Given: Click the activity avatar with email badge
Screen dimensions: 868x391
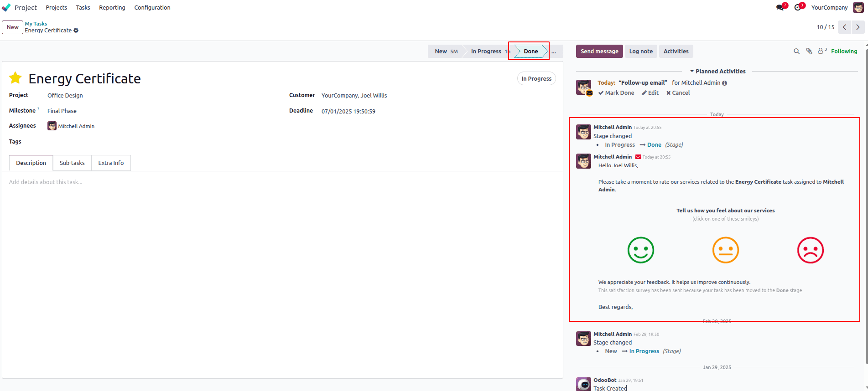Looking at the screenshot, I should pyautogui.click(x=584, y=87).
